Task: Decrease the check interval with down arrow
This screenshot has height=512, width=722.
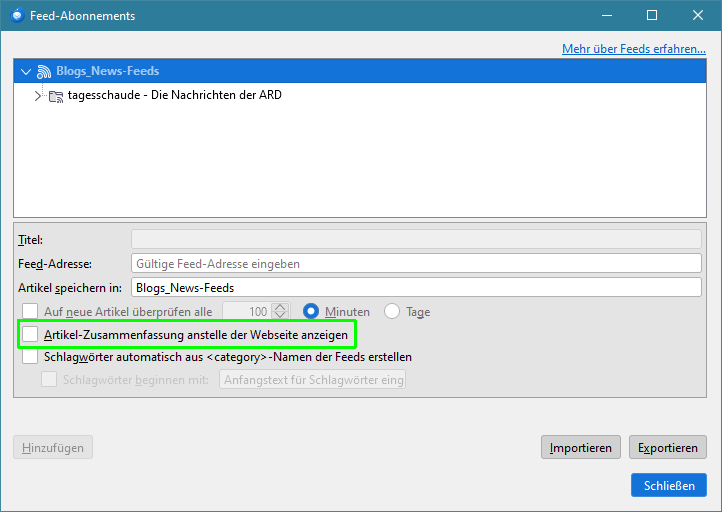Action: pyautogui.click(x=280, y=315)
